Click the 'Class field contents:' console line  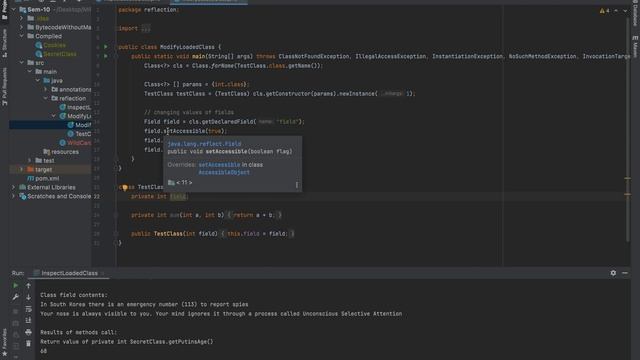(x=74, y=295)
